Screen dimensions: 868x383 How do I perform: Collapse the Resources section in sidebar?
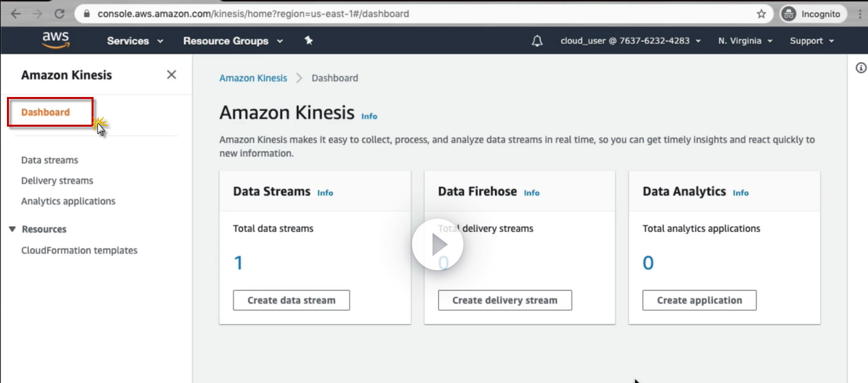pyautogui.click(x=13, y=229)
